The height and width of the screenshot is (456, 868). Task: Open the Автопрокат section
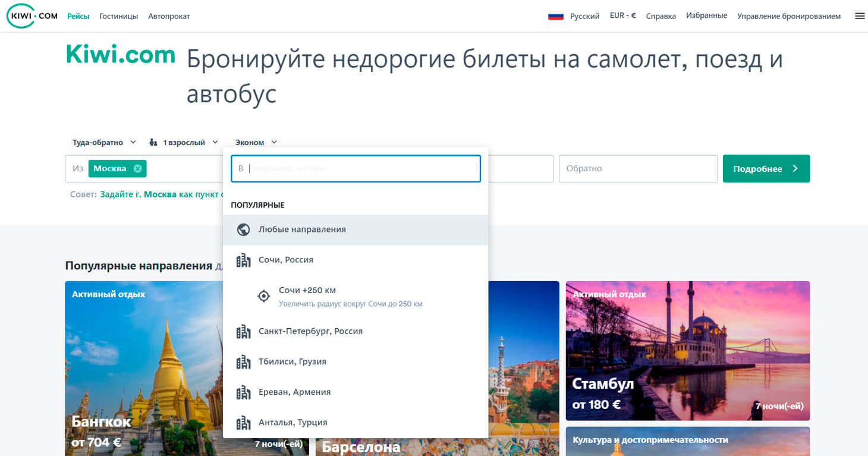point(169,16)
